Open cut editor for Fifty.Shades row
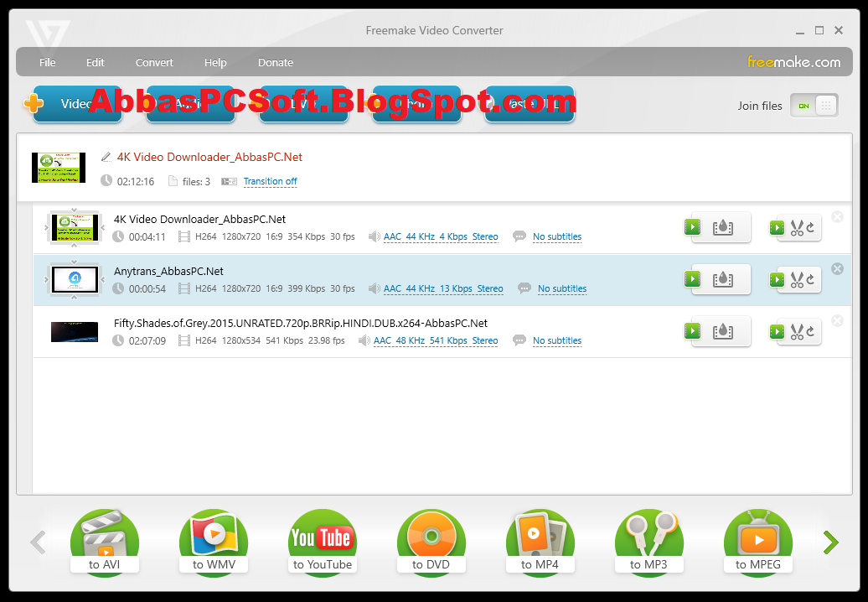This screenshot has width=868, height=602. click(795, 332)
